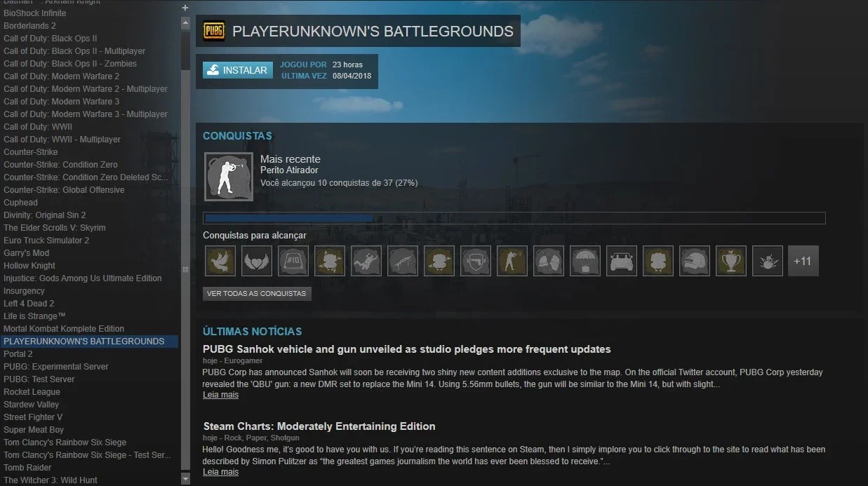Select the winged heart achievement icon

pyautogui.click(x=257, y=261)
